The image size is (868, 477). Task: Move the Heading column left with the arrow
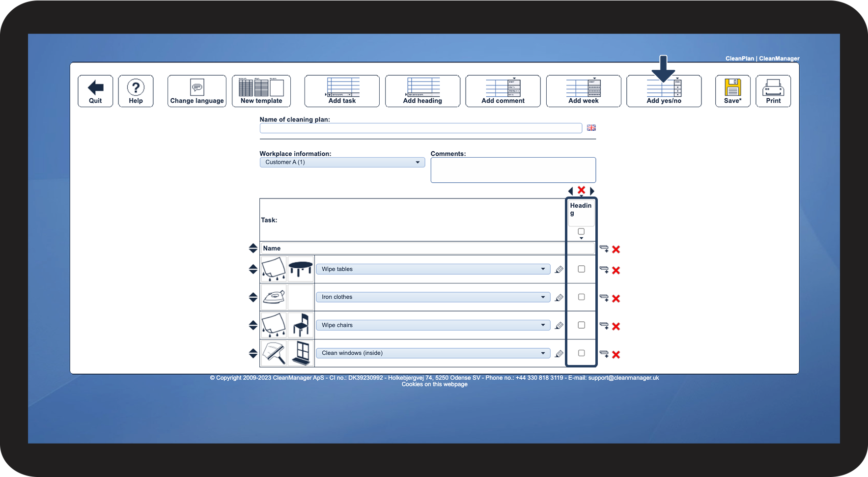pyautogui.click(x=570, y=191)
